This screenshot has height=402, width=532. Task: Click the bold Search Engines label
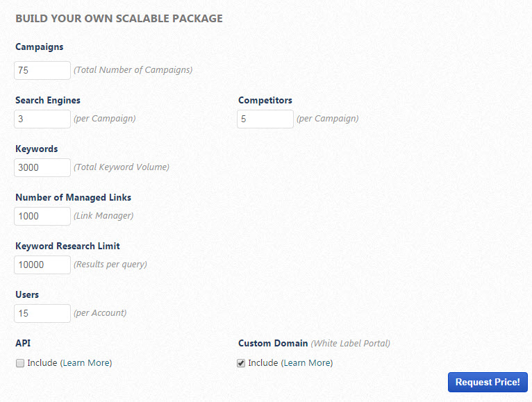[48, 101]
